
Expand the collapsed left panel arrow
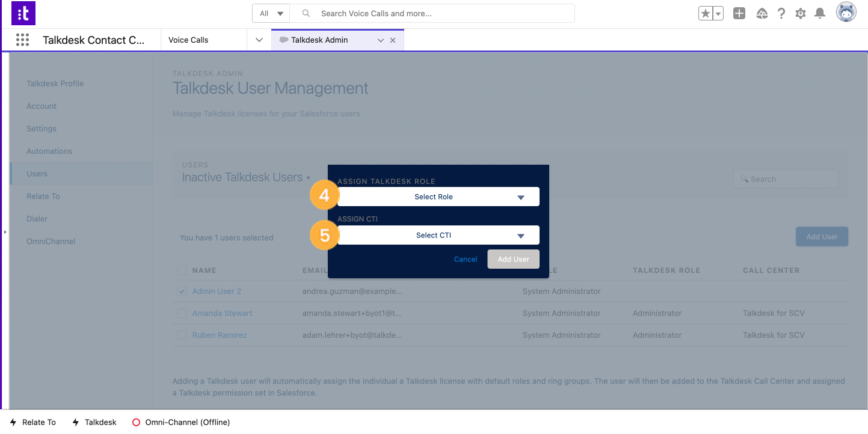pos(5,231)
